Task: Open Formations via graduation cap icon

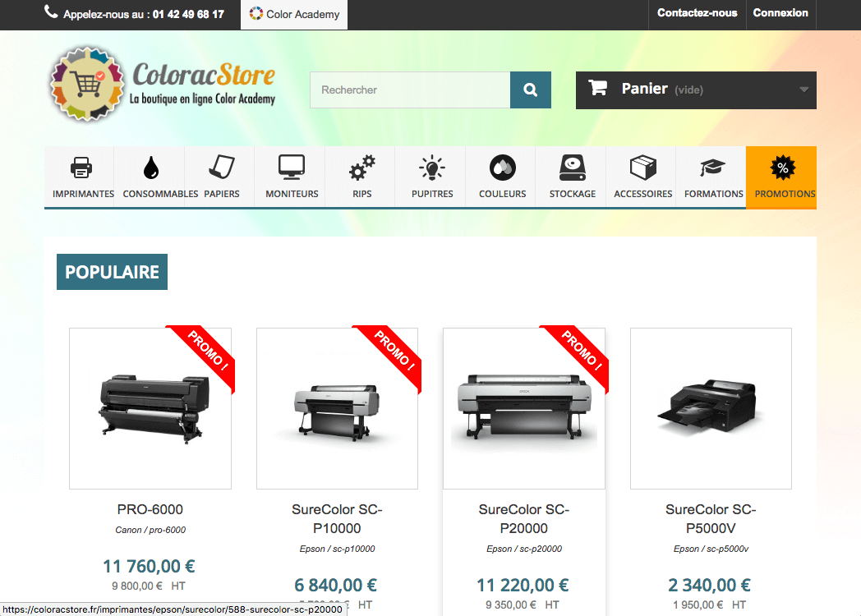Action: click(713, 168)
